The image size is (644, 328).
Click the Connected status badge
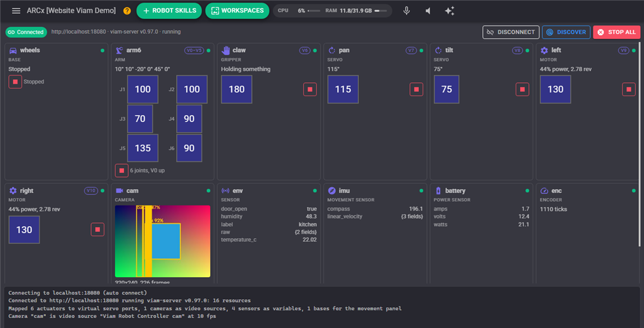[26, 32]
